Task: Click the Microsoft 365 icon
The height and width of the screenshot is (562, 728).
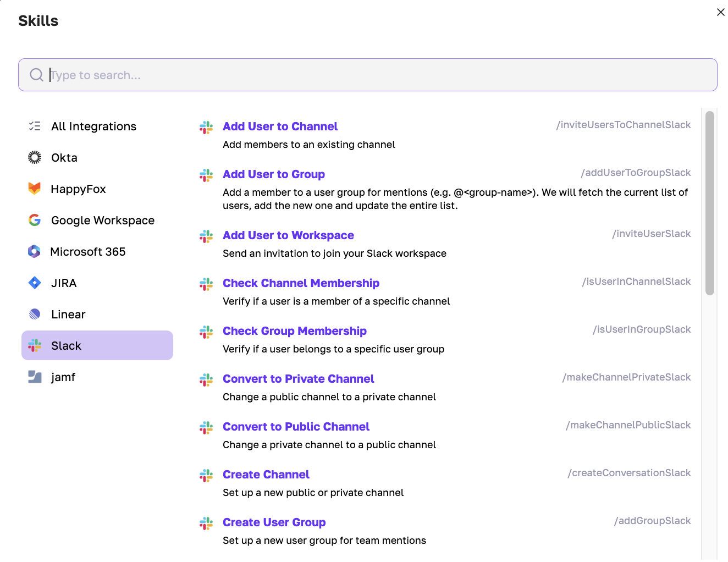Action: [34, 251]
